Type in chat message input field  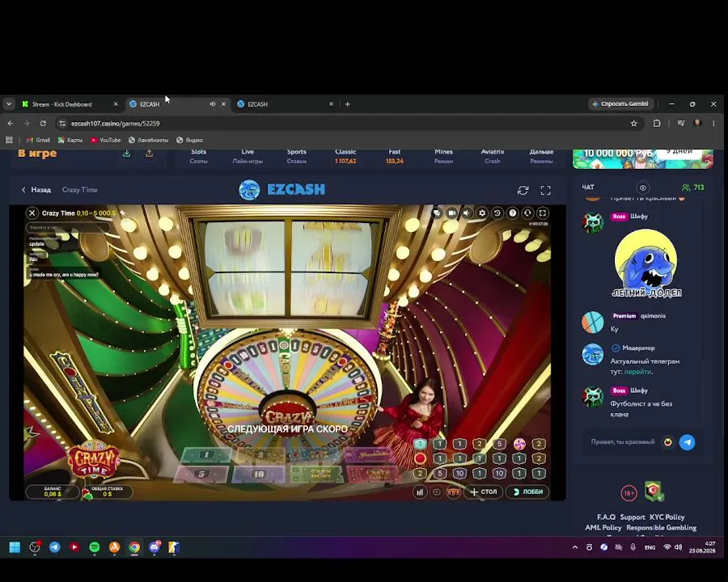click(623, 442)
